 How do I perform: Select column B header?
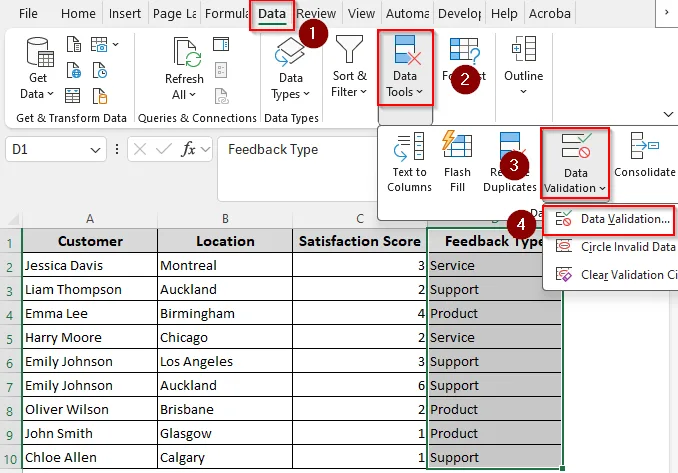point(225,219)
